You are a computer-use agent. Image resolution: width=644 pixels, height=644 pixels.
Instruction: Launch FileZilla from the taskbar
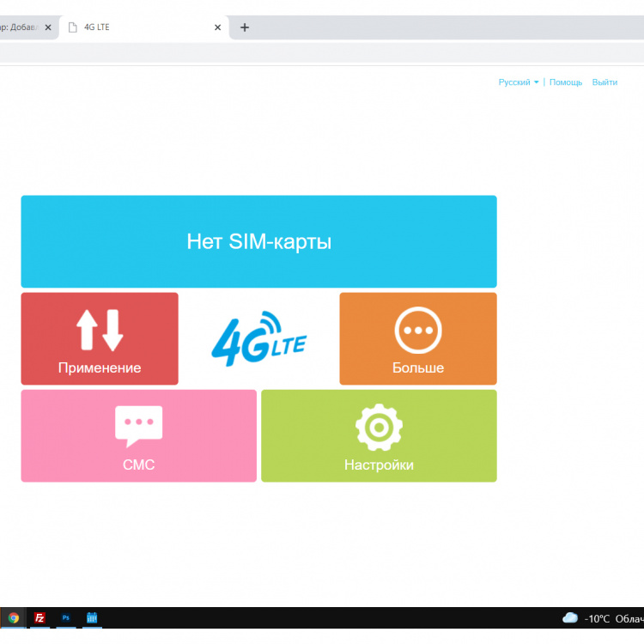point(39,617)
